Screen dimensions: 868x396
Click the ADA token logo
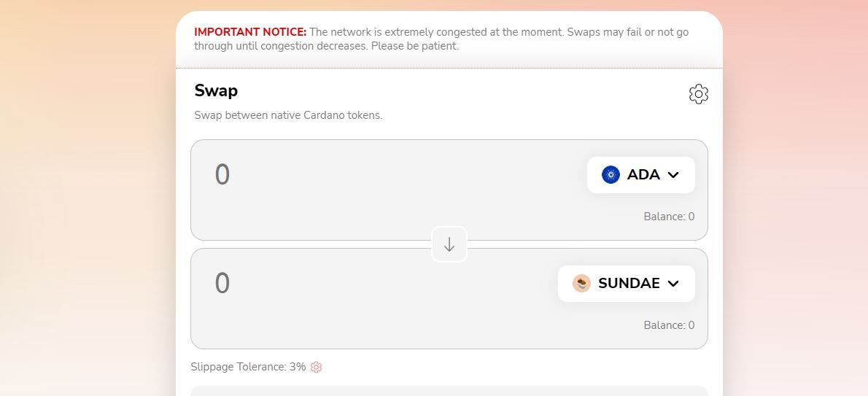point(611,175)
